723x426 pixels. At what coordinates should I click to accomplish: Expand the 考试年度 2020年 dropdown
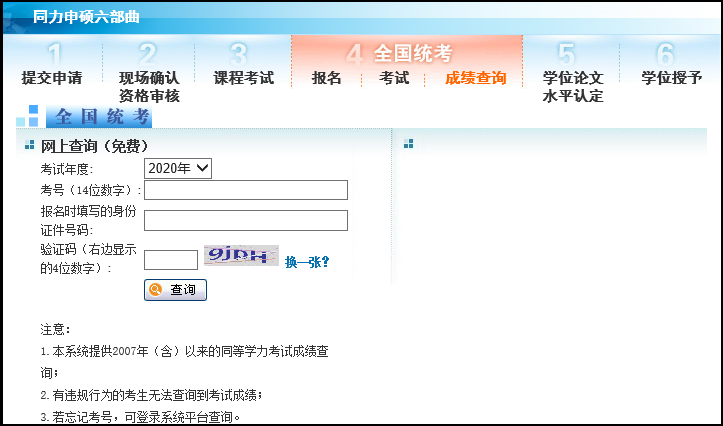[x=178, y=168]
